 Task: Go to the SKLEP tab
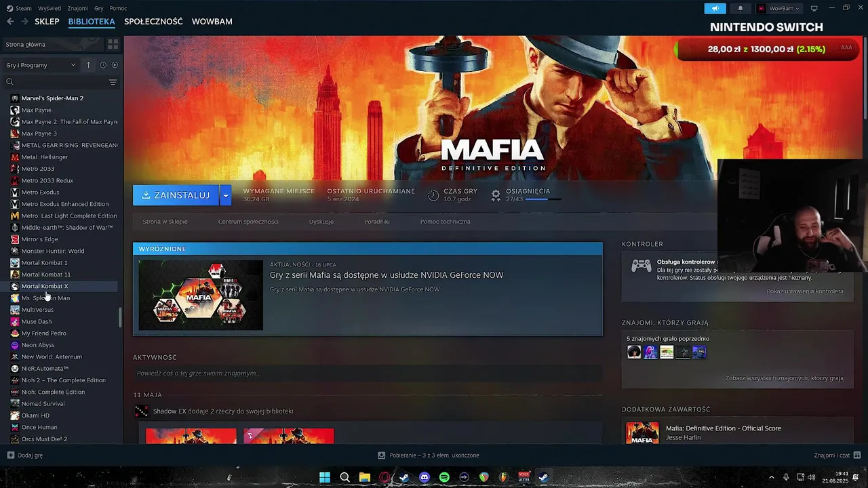tap(47, 22)
